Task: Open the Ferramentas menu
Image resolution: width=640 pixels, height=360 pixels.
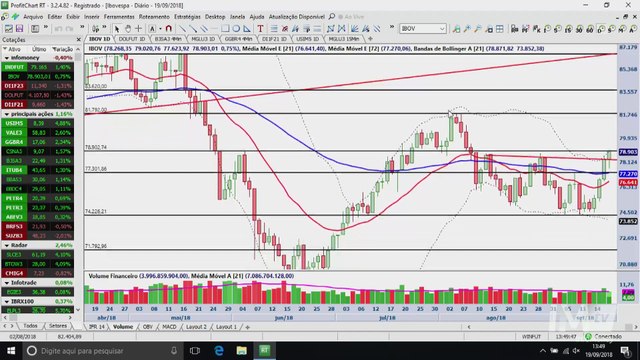Action: 119,17
